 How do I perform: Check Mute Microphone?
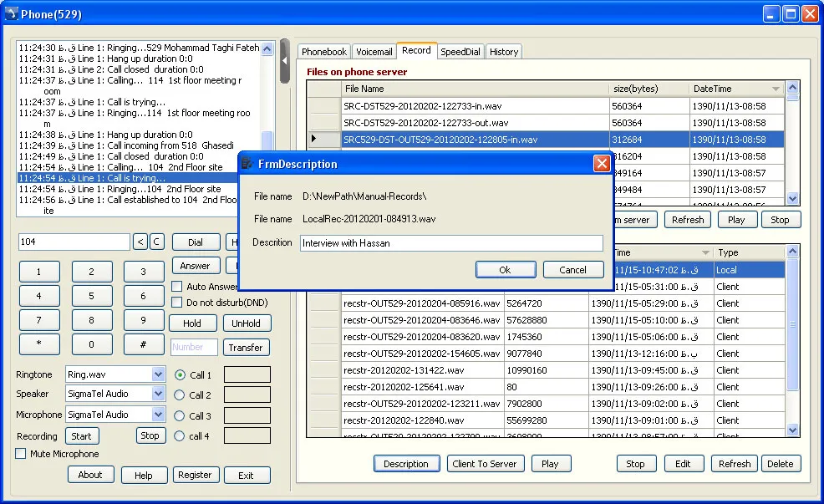pyautogui.click(x=21, y=454)
